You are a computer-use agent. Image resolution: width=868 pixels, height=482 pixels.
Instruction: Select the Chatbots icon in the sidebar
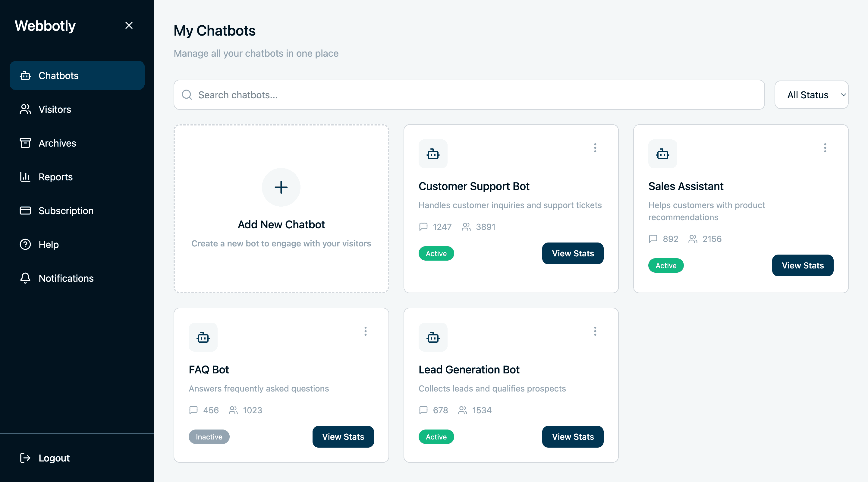coord(25,75)
